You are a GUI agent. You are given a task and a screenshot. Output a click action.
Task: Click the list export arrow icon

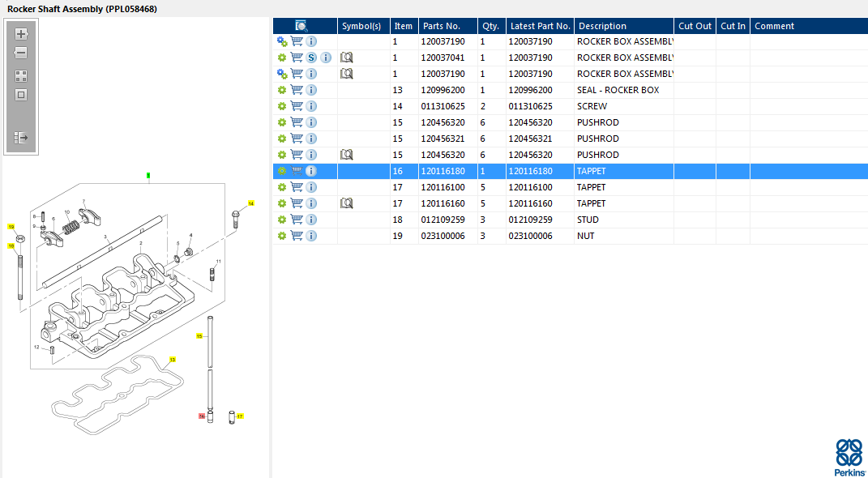21,138
